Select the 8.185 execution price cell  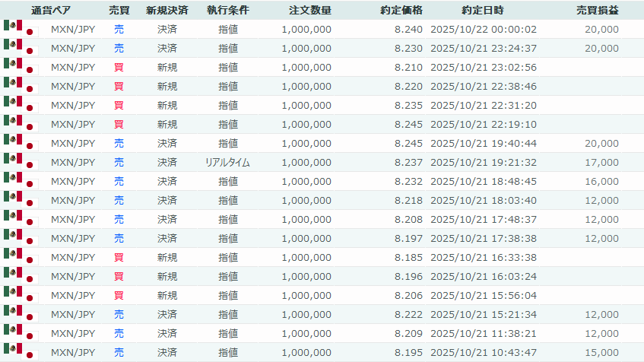[x=408, y=257]
